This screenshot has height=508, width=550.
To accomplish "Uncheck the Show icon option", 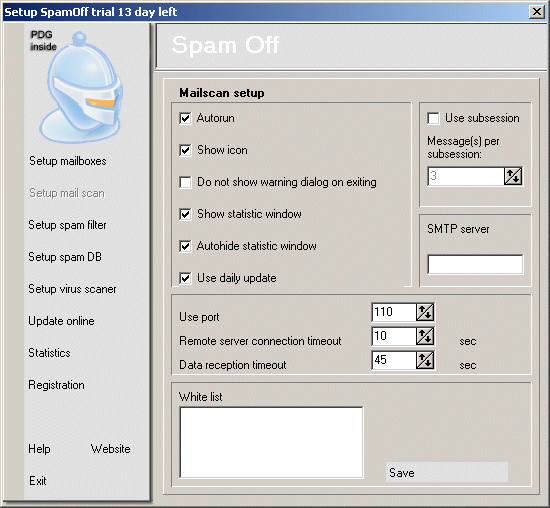I will click(185, 150).
